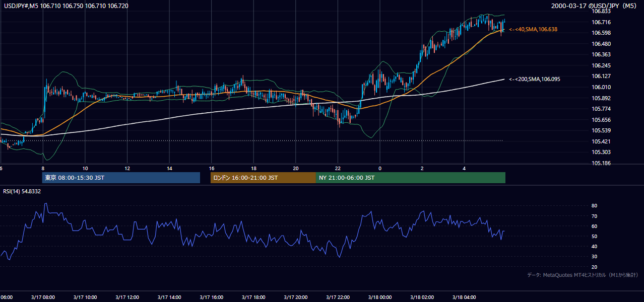The height and width of the screenshot is (302, 644).
Task: Click the white 200 SMA 106.095 label
Action: 534,79
